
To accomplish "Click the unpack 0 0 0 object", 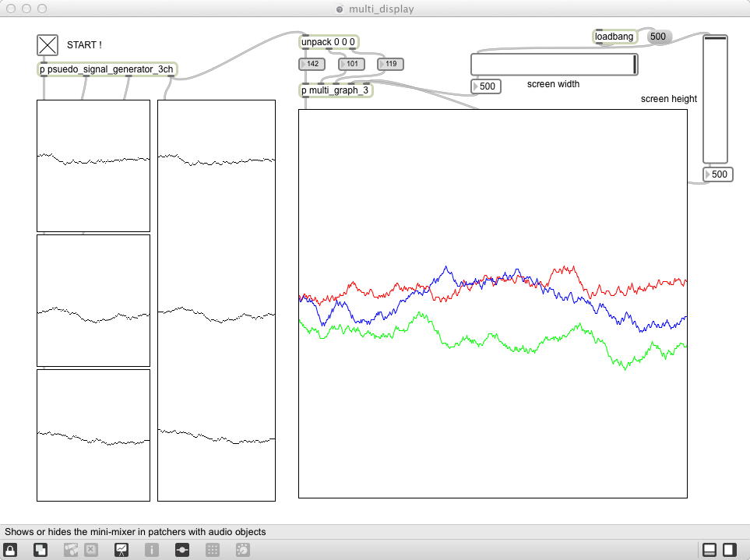I will coord(328,42).
